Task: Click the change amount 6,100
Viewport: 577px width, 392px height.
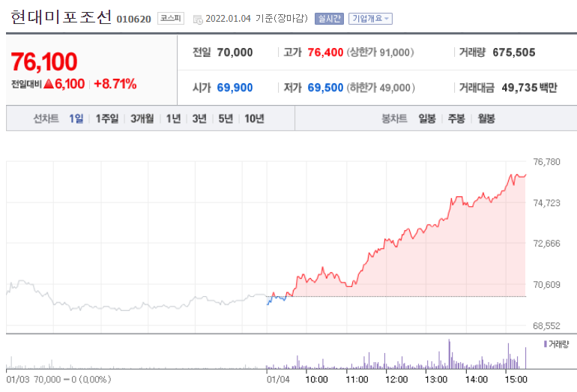Action: tap(70, 84)
